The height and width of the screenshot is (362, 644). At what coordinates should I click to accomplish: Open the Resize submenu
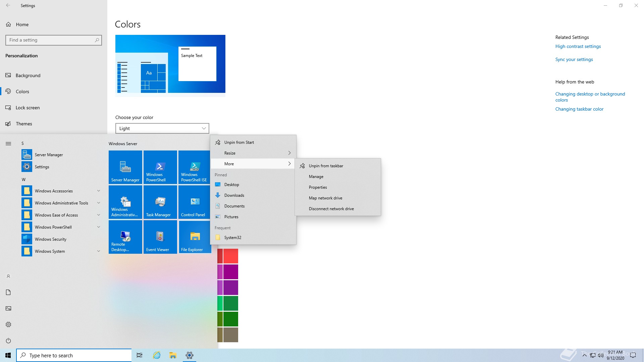253,153
